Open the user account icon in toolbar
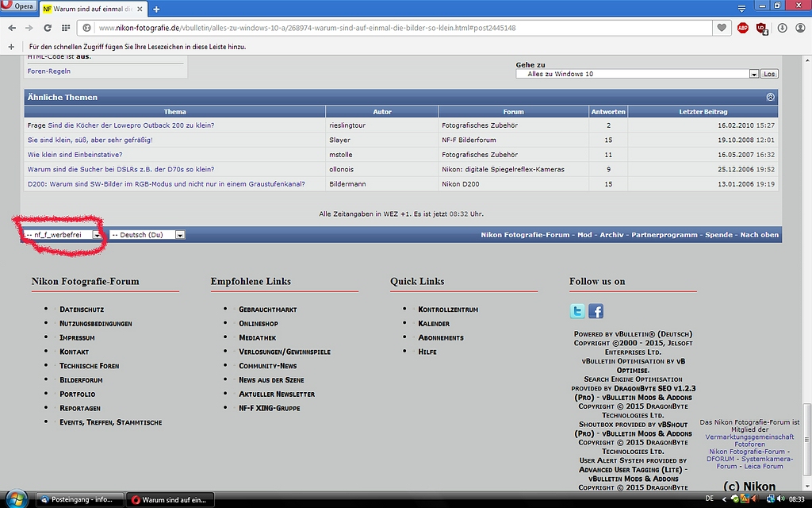 801,28
